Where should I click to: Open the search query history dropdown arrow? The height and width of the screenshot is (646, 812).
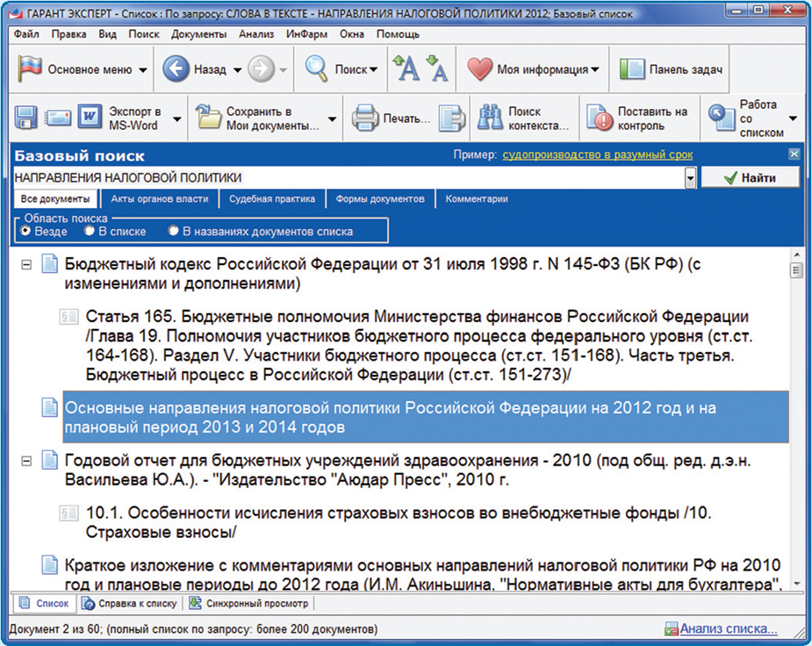point(690,178)
